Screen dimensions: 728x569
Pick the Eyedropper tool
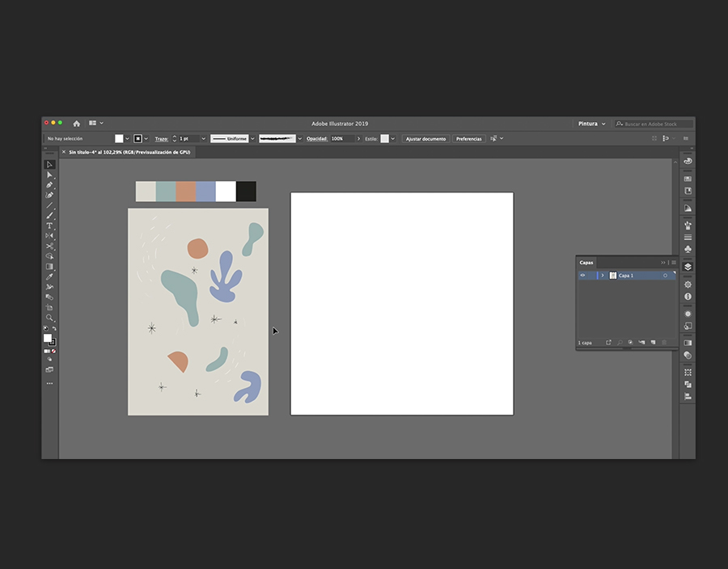49,276
